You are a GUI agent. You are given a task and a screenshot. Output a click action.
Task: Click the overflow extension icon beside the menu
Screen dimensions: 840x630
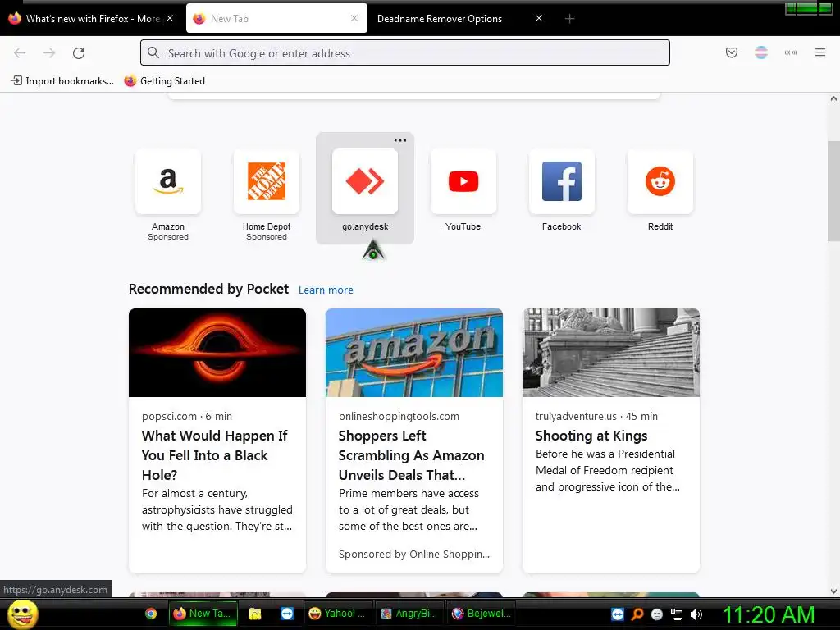(791, 52)
